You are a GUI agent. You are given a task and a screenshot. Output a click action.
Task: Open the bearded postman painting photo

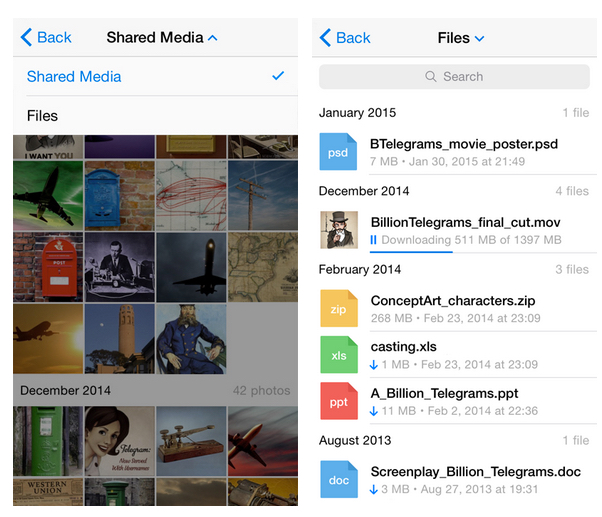click(191, 339)
